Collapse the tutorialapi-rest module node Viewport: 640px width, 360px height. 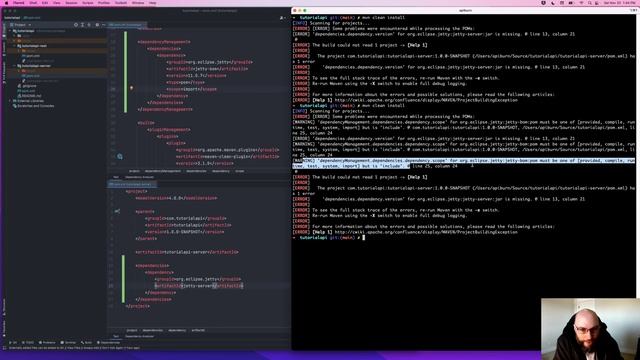pyautogui.click(x=14, y=46)
